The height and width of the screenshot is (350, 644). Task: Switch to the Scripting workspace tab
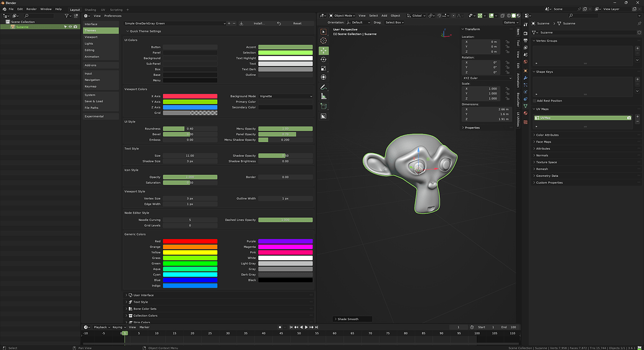(x=116, y=9)
